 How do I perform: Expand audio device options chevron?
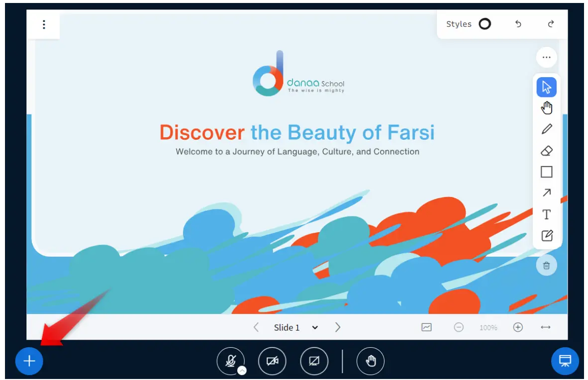pos(242,371)
